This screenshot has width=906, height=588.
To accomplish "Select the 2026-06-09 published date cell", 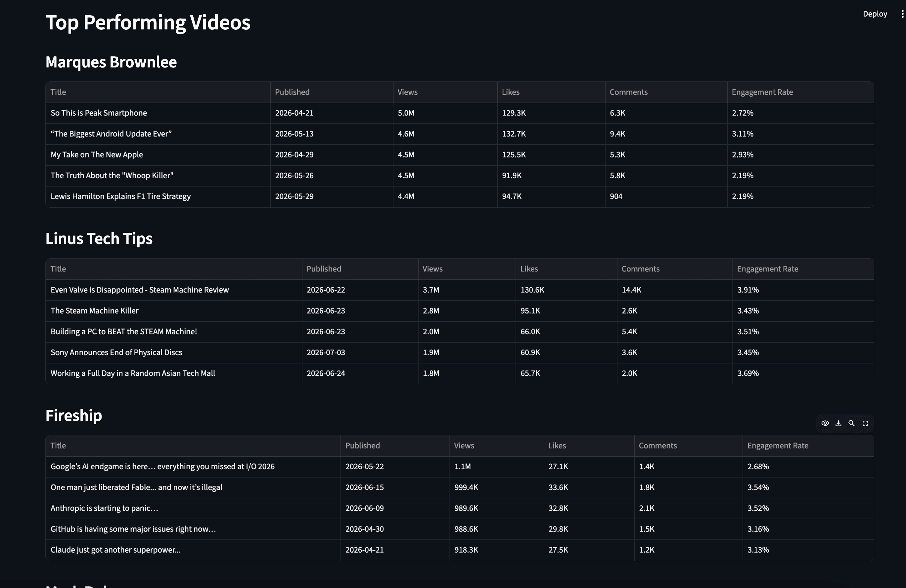I will point(395,509).
